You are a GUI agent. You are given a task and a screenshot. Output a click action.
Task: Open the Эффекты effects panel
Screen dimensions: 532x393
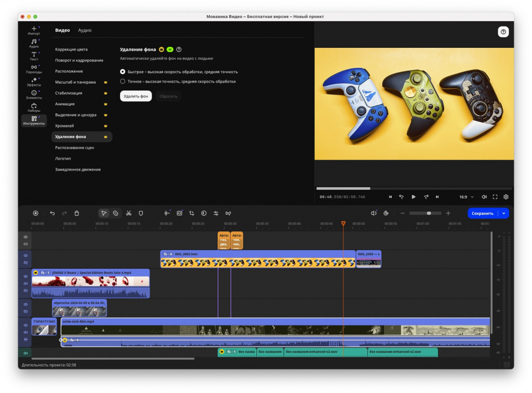point(34,82)
